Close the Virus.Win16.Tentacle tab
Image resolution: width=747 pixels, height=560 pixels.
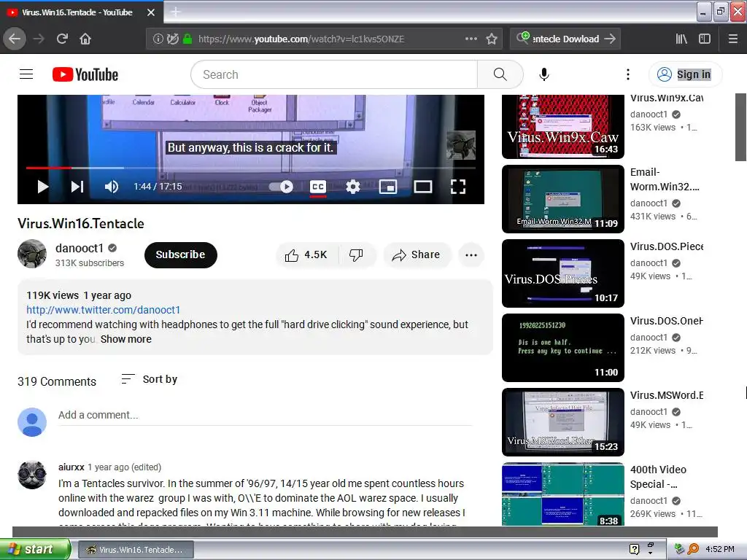150,12
